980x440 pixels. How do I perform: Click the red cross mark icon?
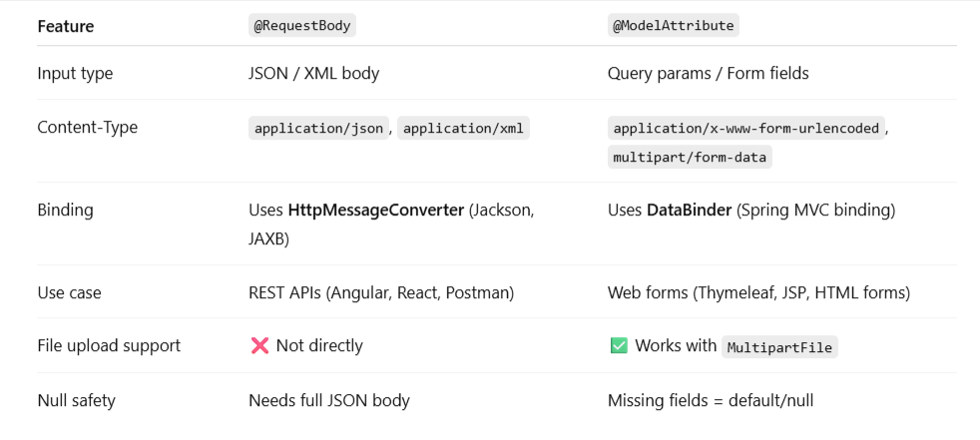[x=259, y=346]
